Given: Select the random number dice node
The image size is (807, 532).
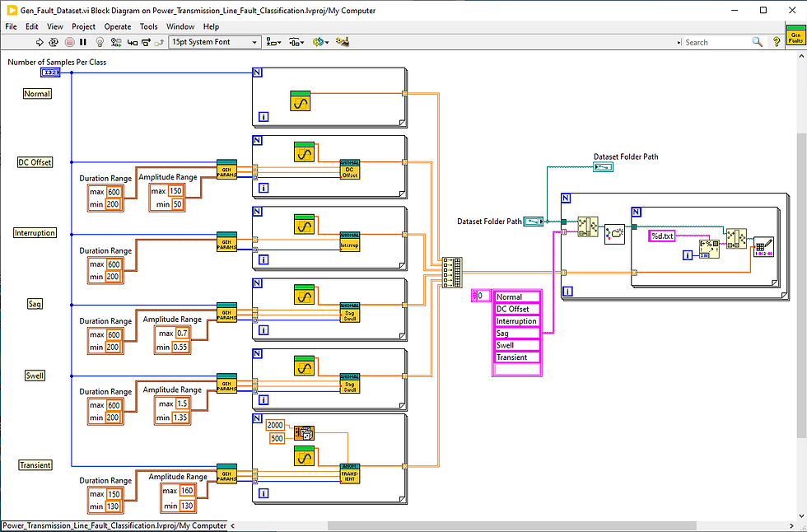Looking at the screenshot, I should click(x=304, y=432).
